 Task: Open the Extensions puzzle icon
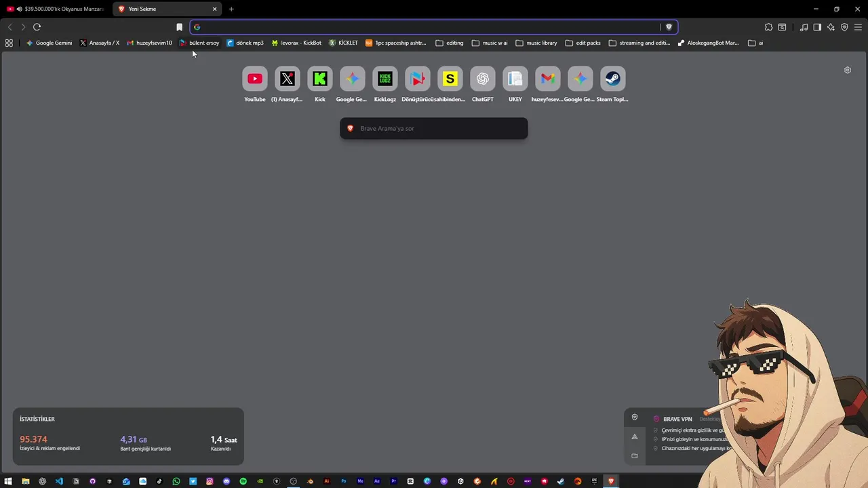coord(768,27)
